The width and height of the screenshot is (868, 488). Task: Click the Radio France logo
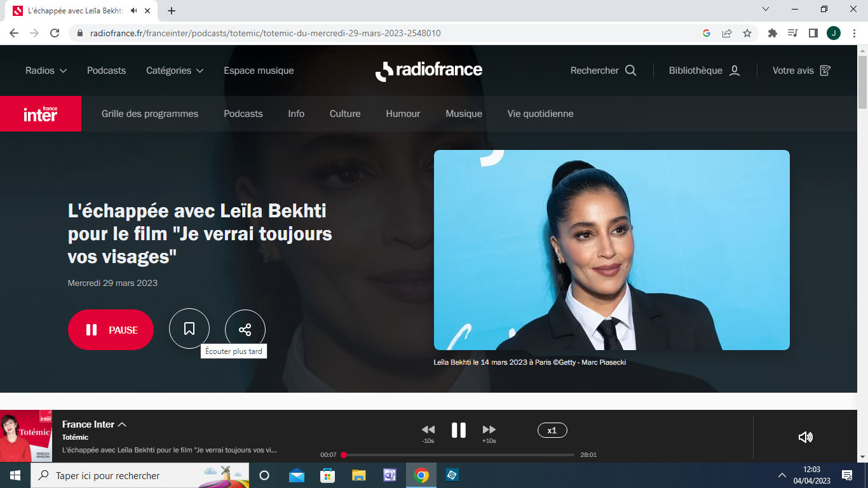tap(429, 71)
